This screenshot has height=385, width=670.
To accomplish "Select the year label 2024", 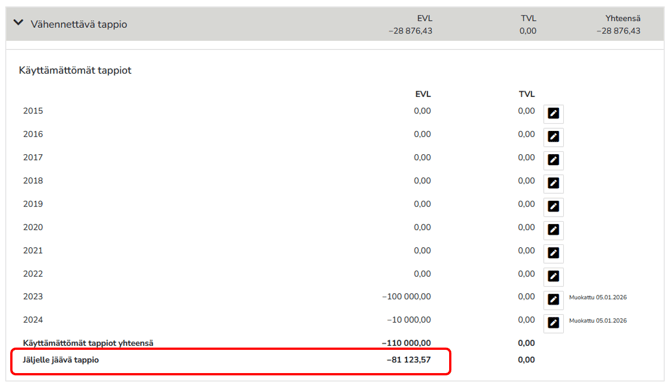I will [33, 320].
